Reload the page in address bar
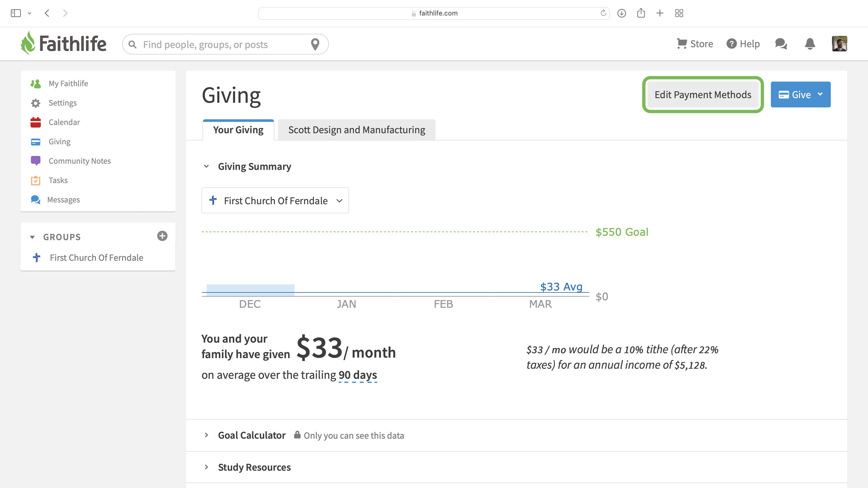 tap(603, 13)
